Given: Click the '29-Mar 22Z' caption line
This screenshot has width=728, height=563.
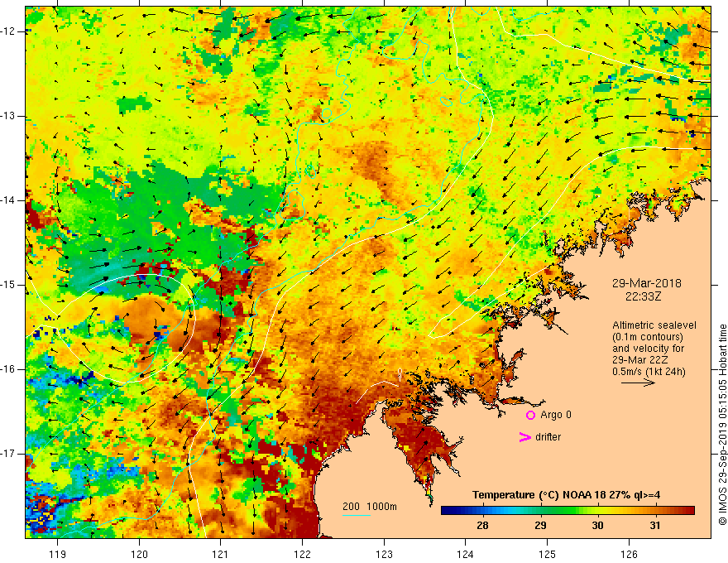Looking at the screenshot, I should [639, 360].
